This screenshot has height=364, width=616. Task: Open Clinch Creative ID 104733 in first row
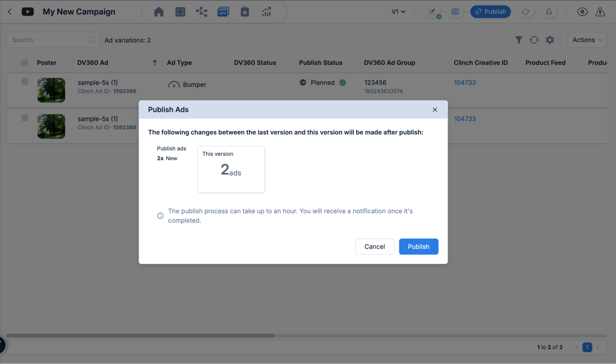(465, 83)
